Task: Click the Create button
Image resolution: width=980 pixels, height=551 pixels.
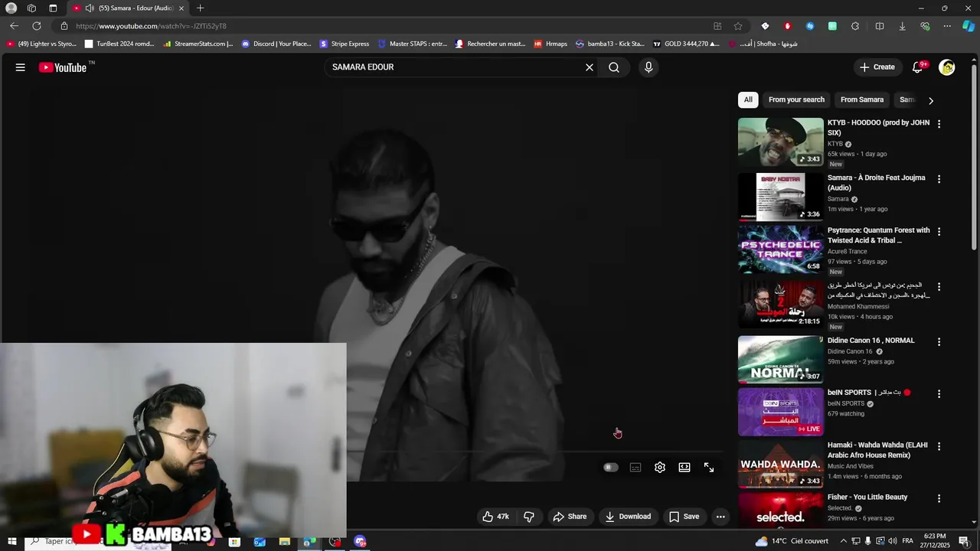Action: (877, 67)
